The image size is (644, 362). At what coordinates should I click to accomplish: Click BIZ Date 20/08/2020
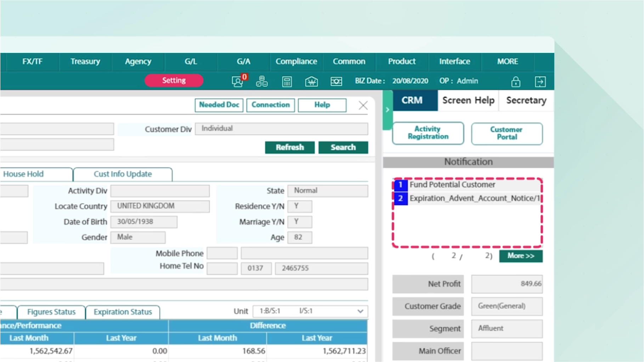410,81
